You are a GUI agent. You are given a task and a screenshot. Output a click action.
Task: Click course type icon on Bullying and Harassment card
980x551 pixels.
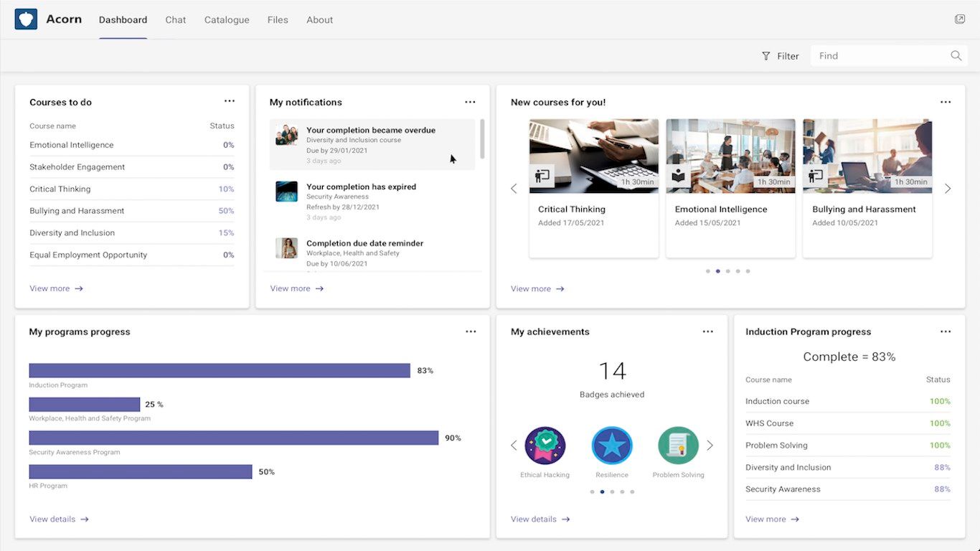[815, 176]
